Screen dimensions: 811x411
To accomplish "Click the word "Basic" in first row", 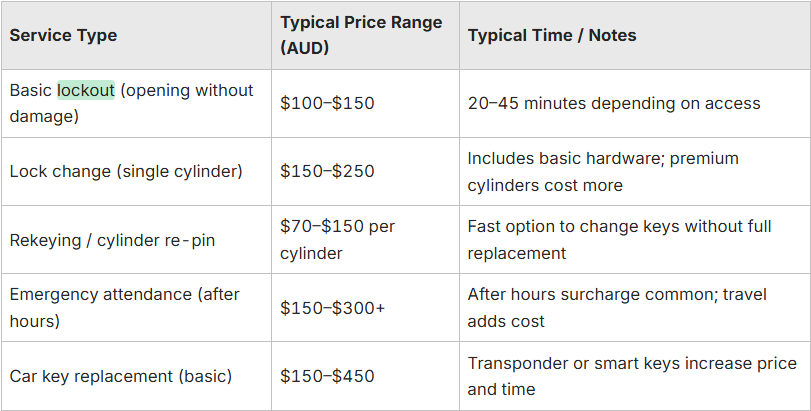I will point(31,90).
